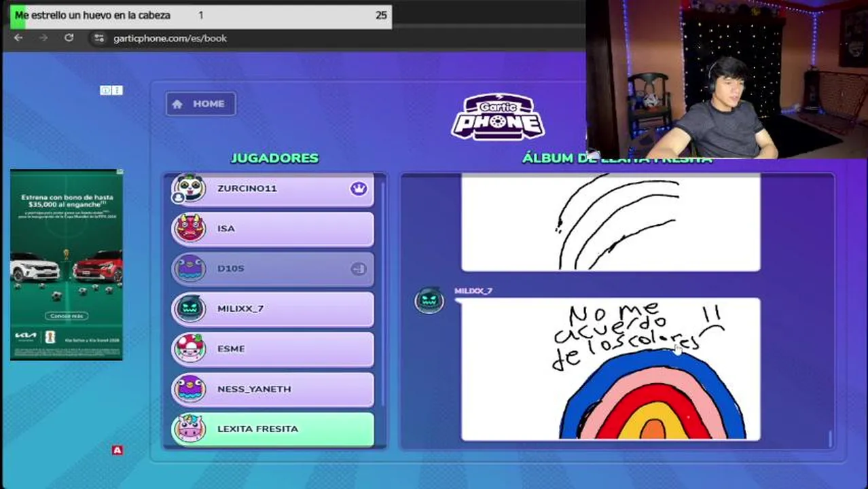Click the album panel scrollbar
868x489 pixels.
(x=830, y=439)
